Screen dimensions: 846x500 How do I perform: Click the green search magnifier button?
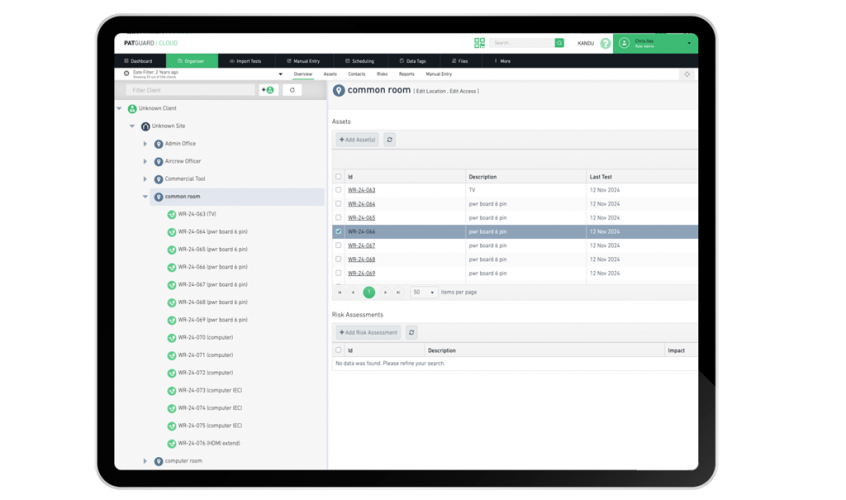[x=560, y=43]
